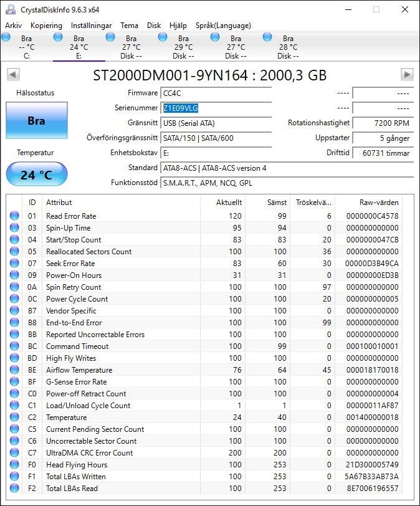Select the Temperature C2 attribute row
This screenshot has height=506, width=420.
(x=205, y=418)
